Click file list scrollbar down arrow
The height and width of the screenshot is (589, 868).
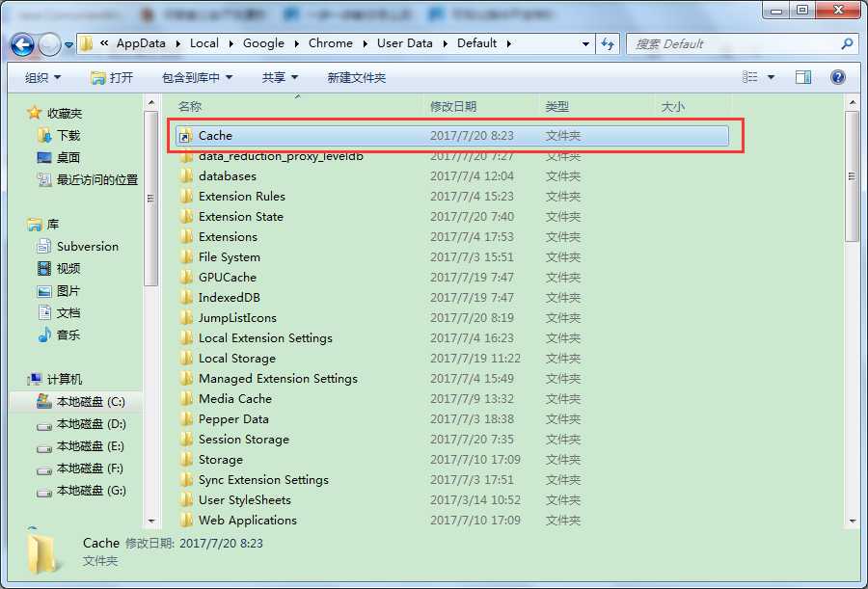[852, 521]
